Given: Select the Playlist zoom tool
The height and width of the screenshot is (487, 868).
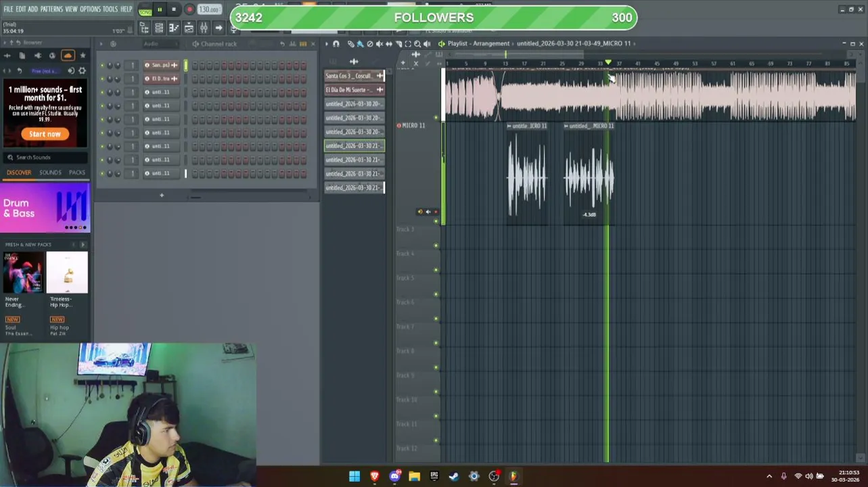Looking at the screenshot, I should pos(417,44).
